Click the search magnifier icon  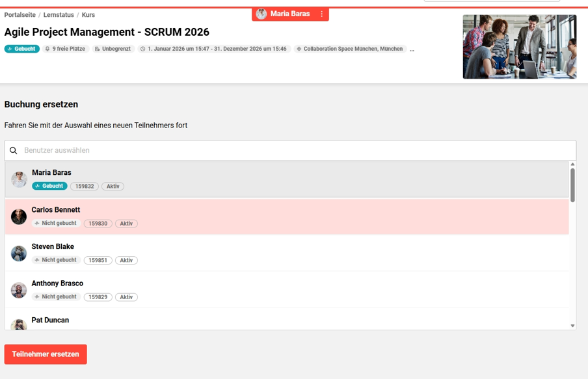tap(14, 150)
